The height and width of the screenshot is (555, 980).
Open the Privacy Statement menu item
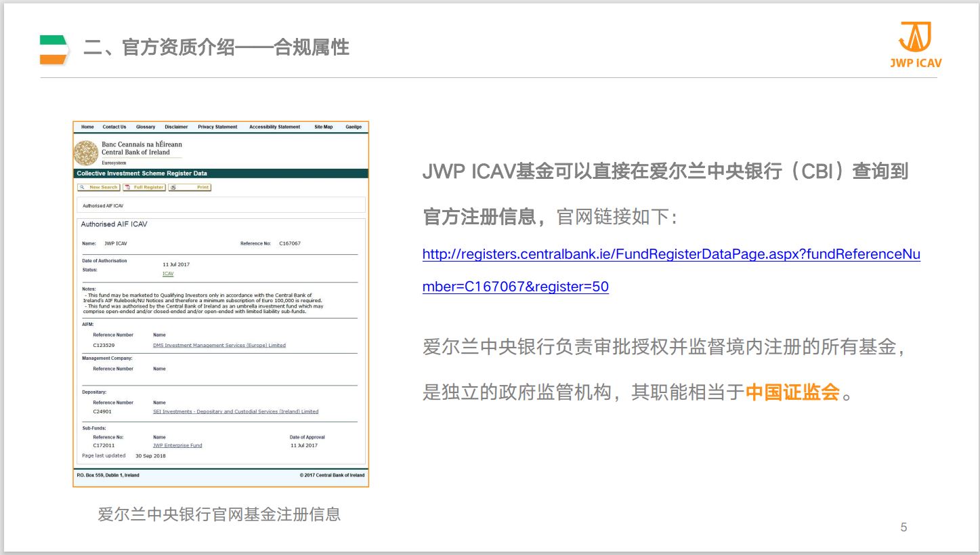(217, 127)
